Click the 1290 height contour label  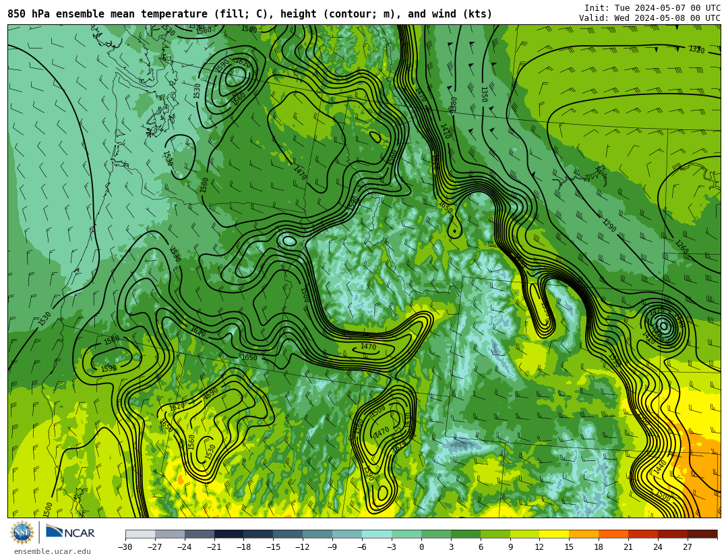[x=609, y=225]
